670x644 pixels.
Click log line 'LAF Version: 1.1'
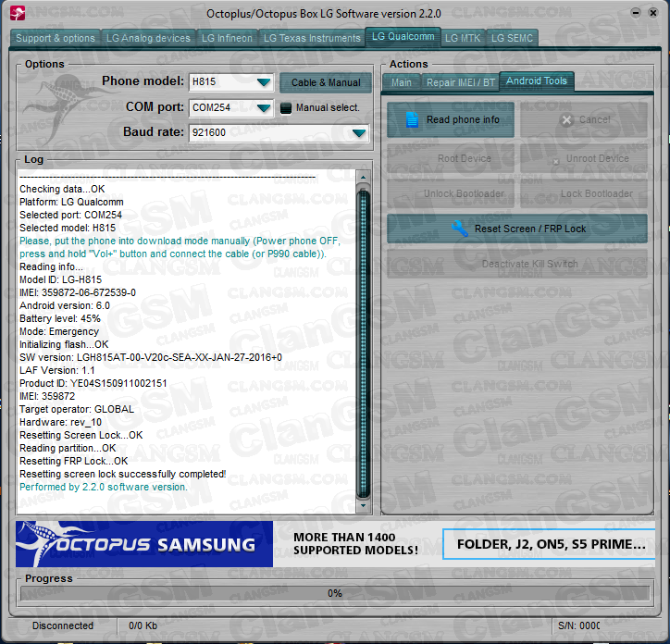tap(56, 370)
